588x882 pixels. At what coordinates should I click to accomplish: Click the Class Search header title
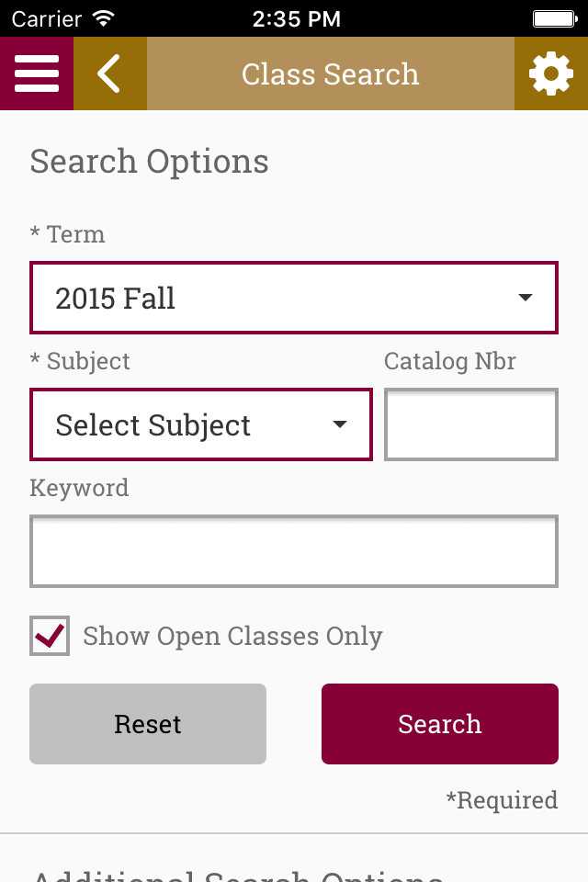[x=330, y=74]
